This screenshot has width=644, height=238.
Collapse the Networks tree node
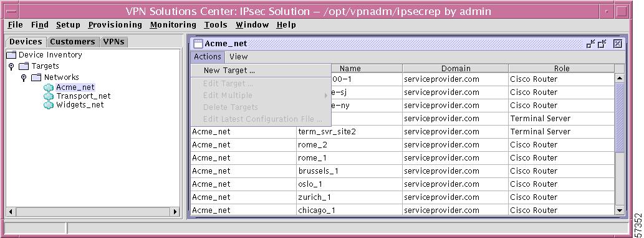(24, 77)
